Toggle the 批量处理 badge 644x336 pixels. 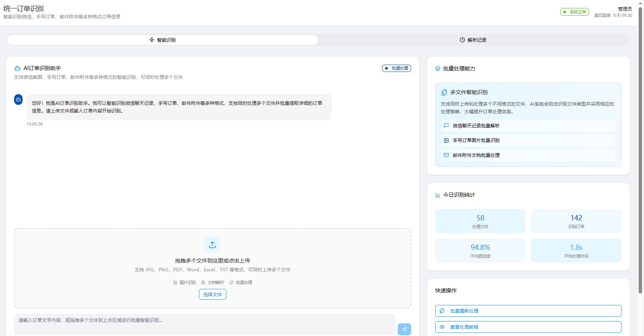pos(396,68)
